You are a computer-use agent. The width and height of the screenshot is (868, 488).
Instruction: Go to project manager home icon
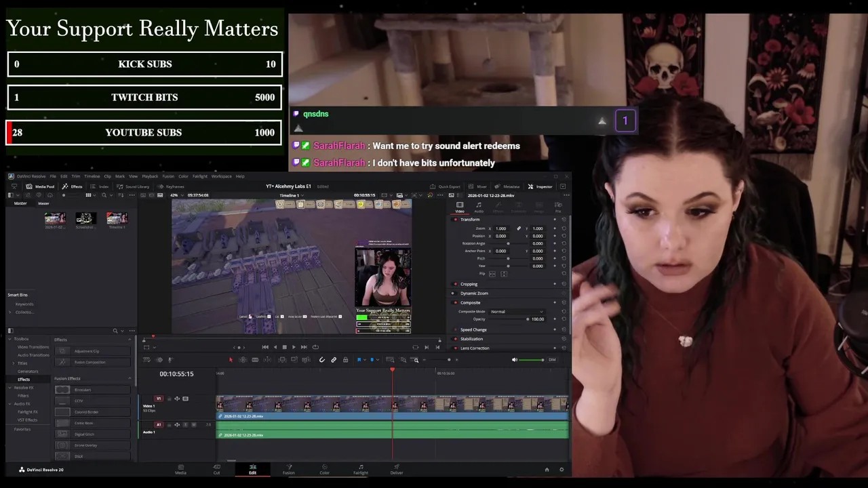point(547,470)
